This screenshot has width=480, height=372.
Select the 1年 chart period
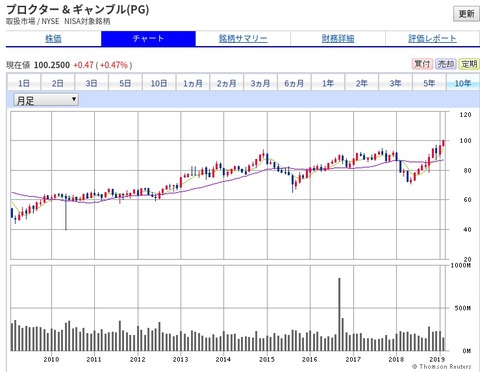(328, 83)
